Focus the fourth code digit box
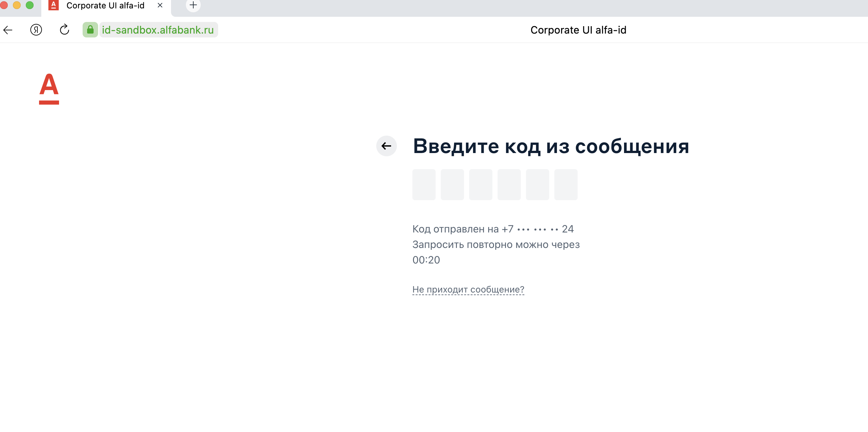Viewport: 868px width, 432px height. click(x=509, y=185)
